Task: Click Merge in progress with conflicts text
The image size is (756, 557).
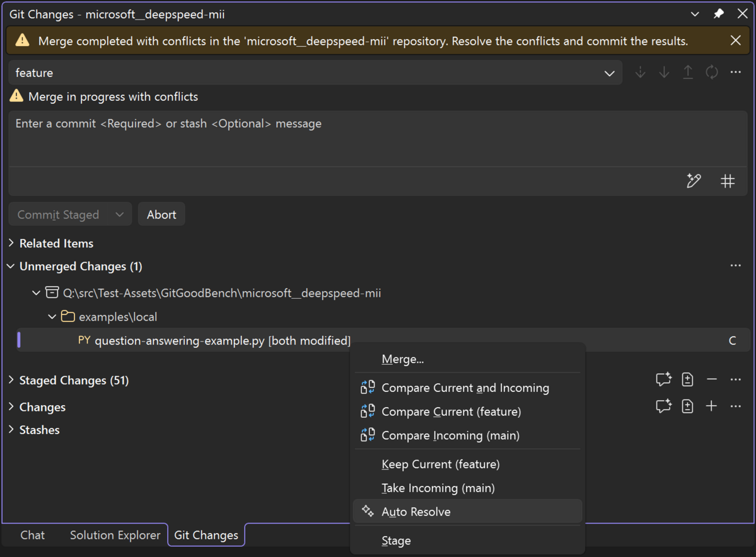Action: (x=113, y=96)
